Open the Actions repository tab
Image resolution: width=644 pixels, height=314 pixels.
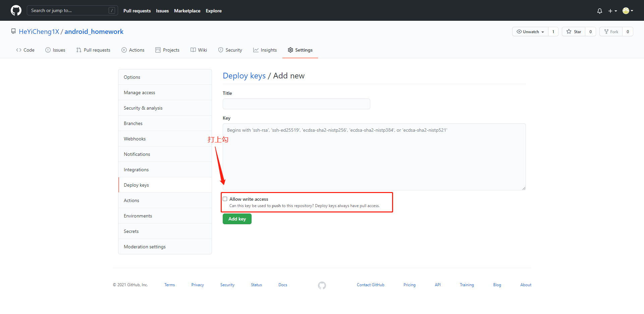pyautogui.click(x=133, y=50)
